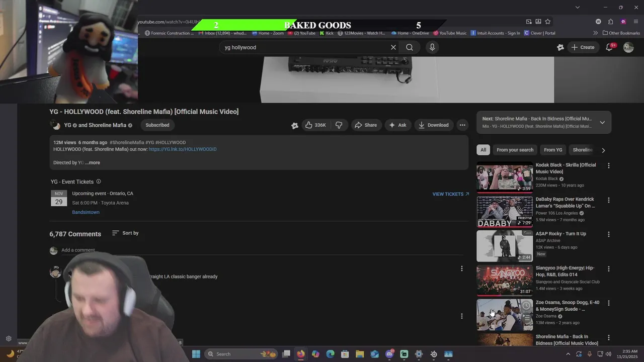
Task: Open Intuit Accounts bookmark
Action: (x=495, y=33)
